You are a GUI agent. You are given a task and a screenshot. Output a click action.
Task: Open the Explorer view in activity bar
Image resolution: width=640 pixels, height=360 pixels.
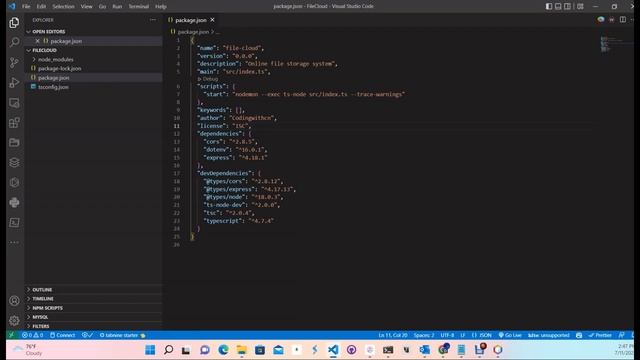coord(14,23)
